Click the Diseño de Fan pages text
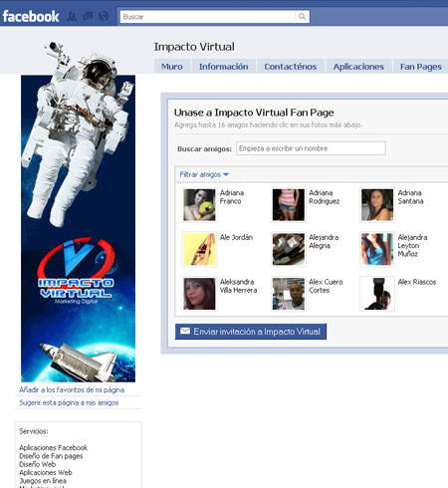The width and height of the screenshot is (448, 488). (x=51, y=456)
